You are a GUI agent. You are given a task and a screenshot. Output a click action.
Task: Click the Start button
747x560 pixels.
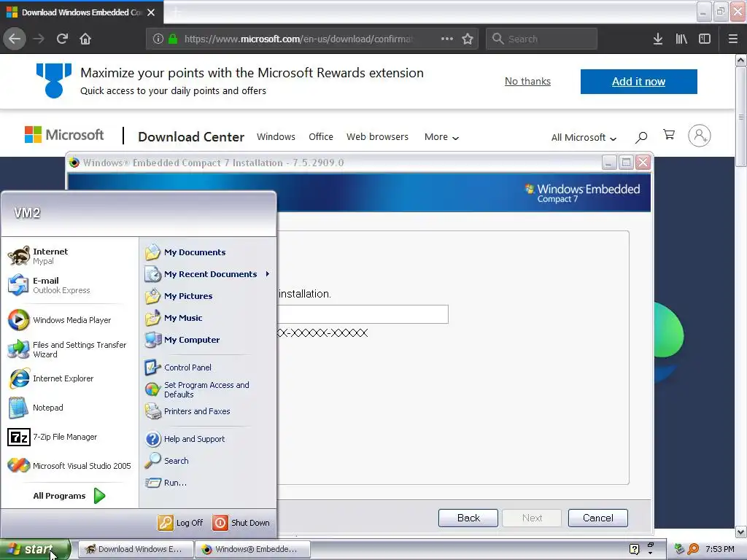(x=36, y=550)
